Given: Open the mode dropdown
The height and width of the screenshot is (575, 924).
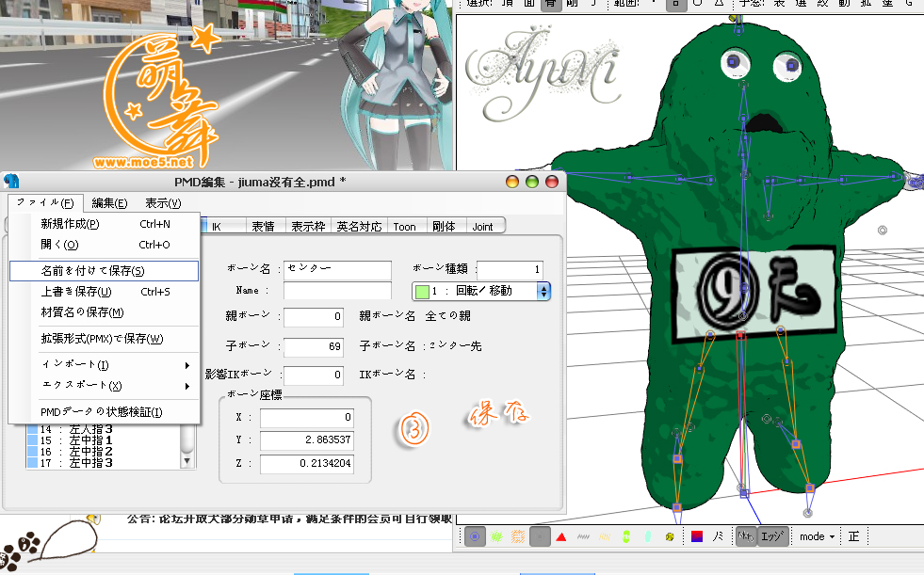Looking at the screenshot, I should [817, 536].
